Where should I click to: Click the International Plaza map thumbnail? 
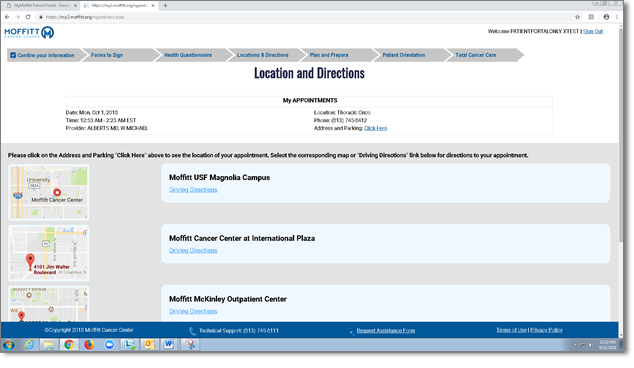(49, 253)
